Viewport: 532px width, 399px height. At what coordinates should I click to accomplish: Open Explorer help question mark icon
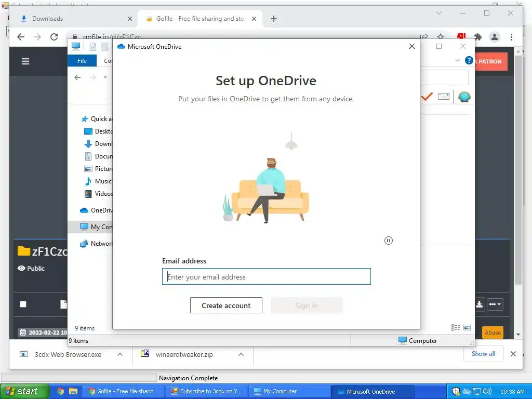tap(469, 60)
